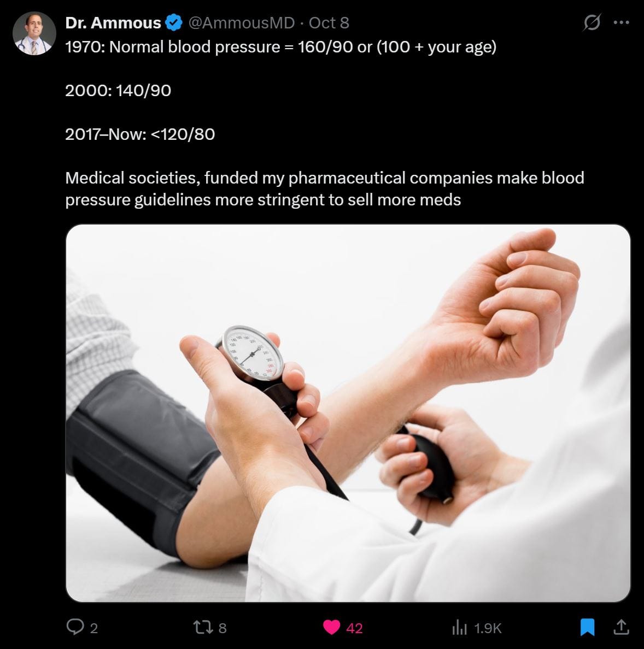Click the Grok explain-post icon

tap(592, 22)
